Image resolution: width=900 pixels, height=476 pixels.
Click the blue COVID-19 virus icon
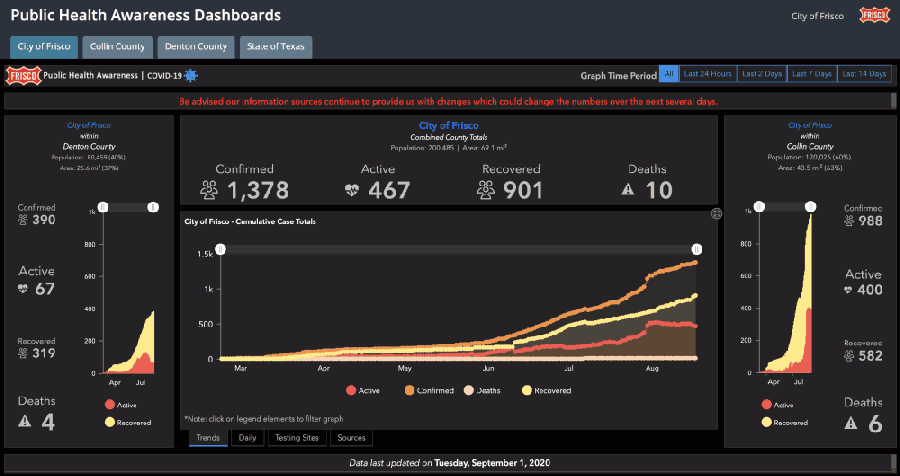191,75
